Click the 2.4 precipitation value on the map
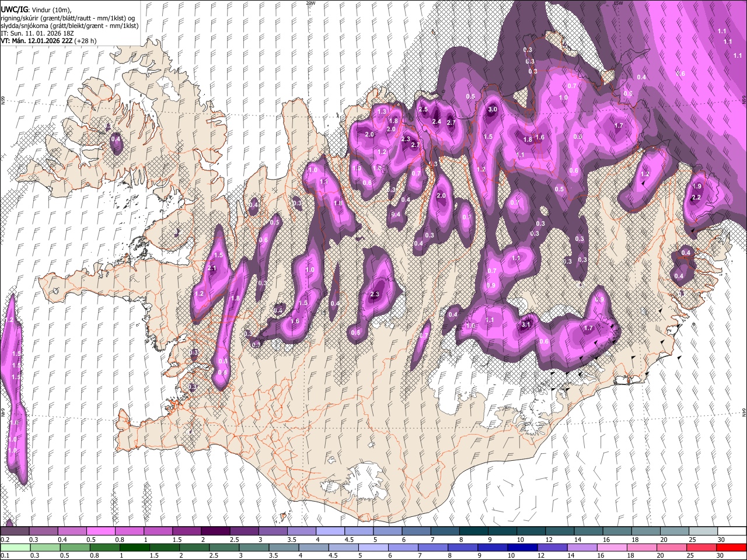747x560 pixels. click(x=437, y=121)
